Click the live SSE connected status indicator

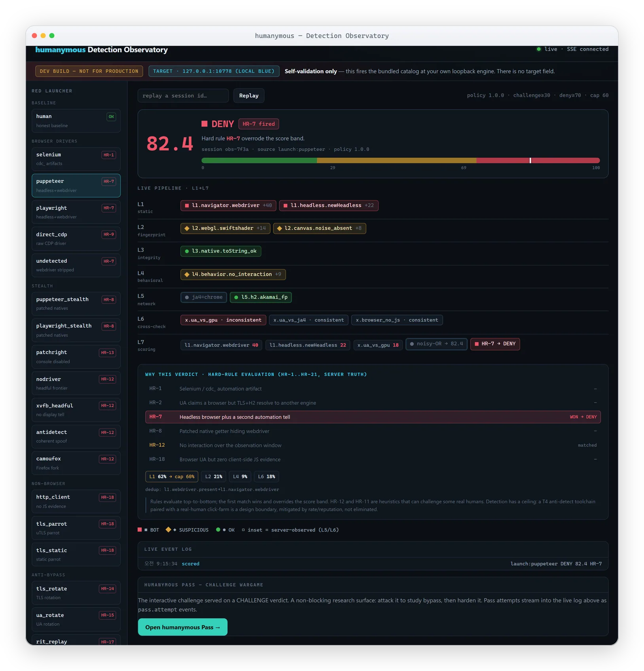(x=572, y=49)
